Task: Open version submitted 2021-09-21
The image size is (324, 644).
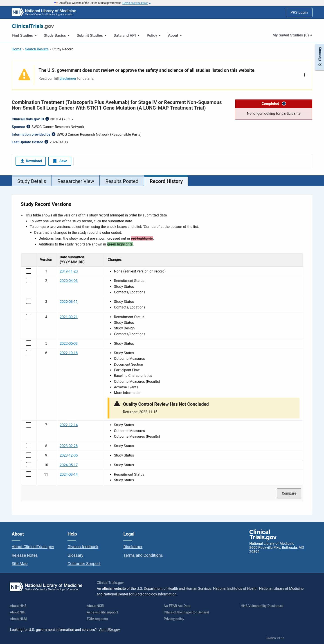Action: click(69, 317)
